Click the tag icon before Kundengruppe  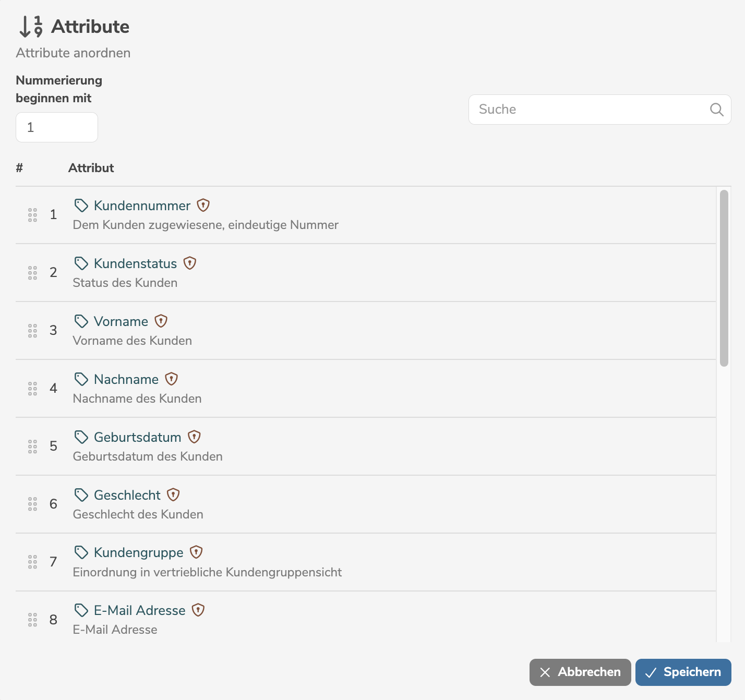click(x=81, y=552)
